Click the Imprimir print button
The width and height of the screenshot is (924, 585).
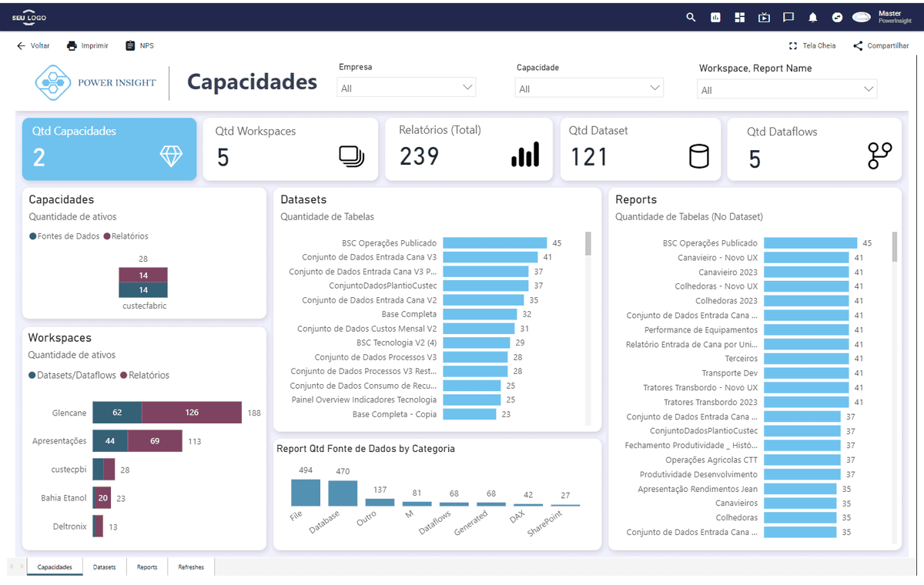click(x=87, y=46)
